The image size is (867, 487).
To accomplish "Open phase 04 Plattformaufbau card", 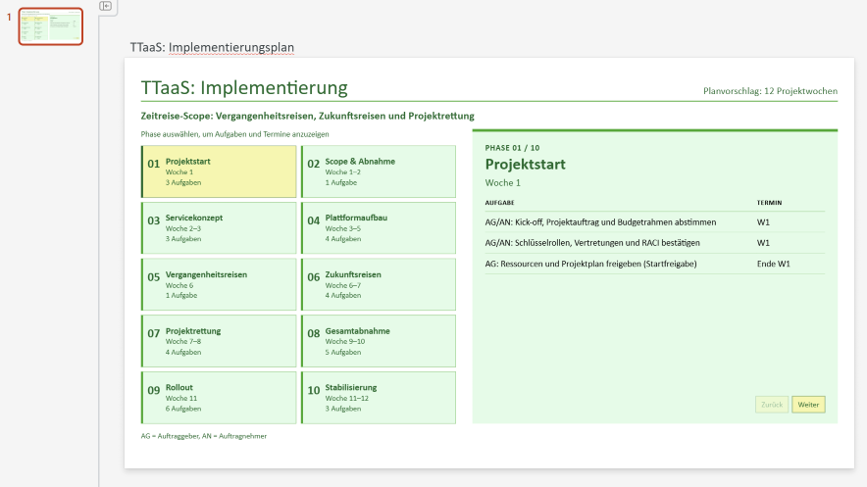I will (379, 228).
